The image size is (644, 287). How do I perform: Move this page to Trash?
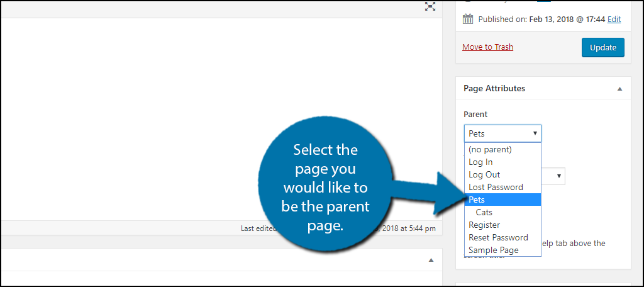(487, 47)
